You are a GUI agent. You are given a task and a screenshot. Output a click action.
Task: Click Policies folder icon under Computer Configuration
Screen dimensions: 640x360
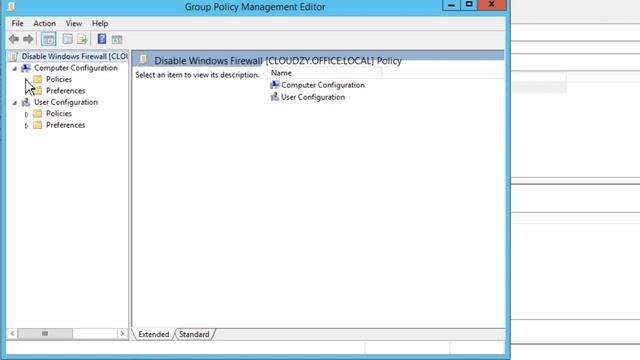tap(38, 79)
